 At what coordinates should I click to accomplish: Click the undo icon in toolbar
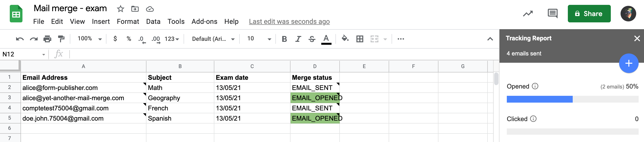click(20, 39)
